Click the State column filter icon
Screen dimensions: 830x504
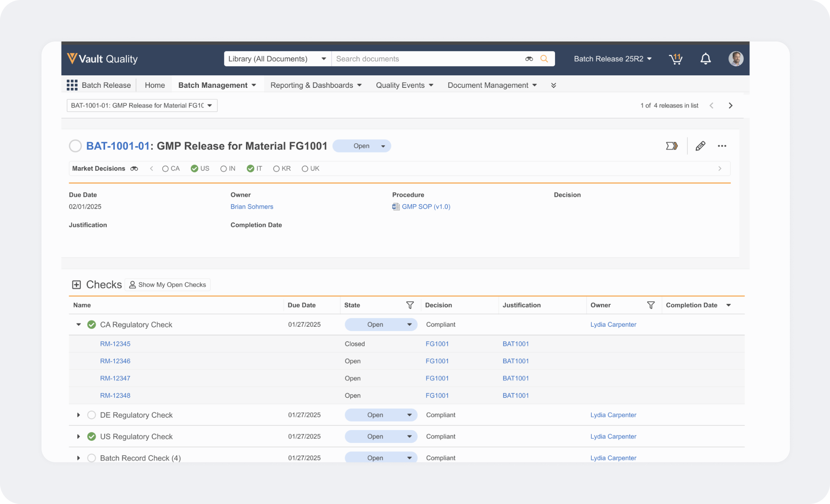tap(410, 305)
